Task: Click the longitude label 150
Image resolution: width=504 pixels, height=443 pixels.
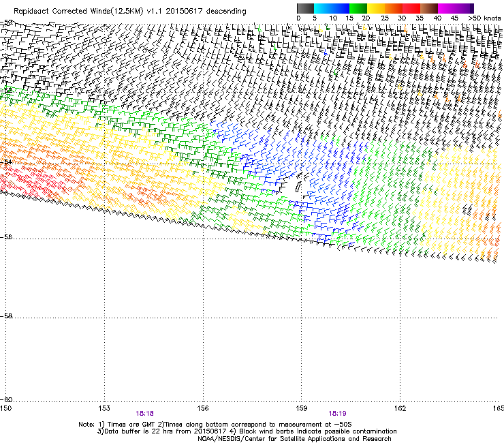Action: [x=5, y=408]
